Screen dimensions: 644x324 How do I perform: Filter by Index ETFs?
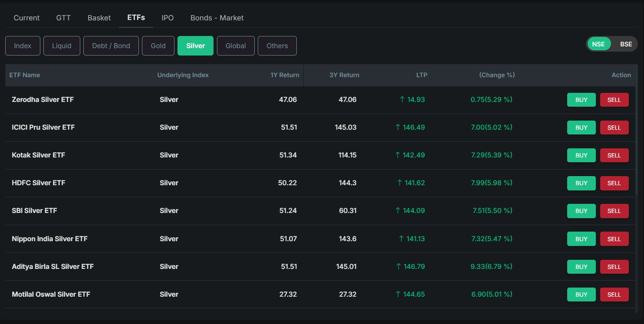23,46
